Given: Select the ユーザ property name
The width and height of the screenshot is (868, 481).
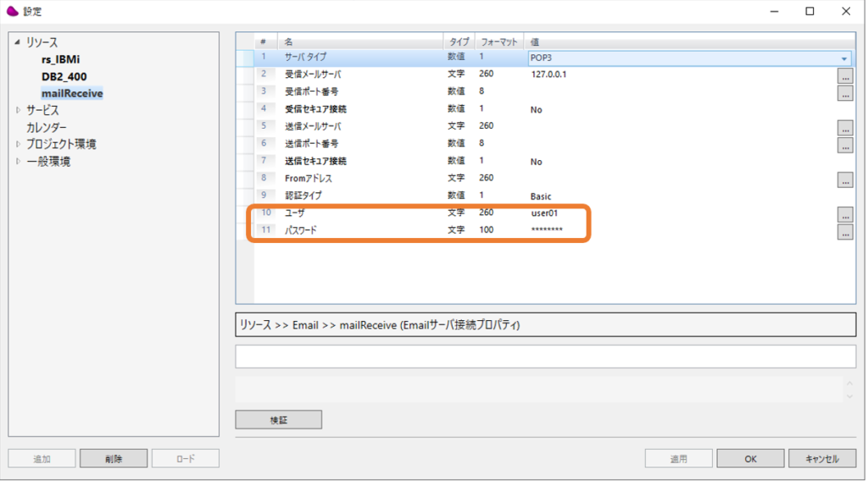Looking at the screenshot, I should pyautogui.click(x=294, y=213).
